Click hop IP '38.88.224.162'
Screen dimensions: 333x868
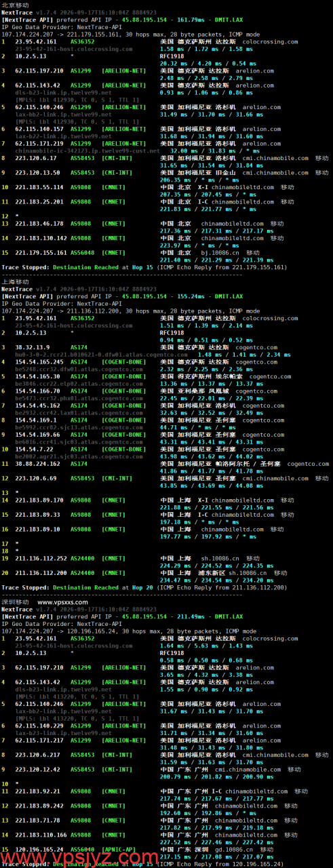point(37,465)
